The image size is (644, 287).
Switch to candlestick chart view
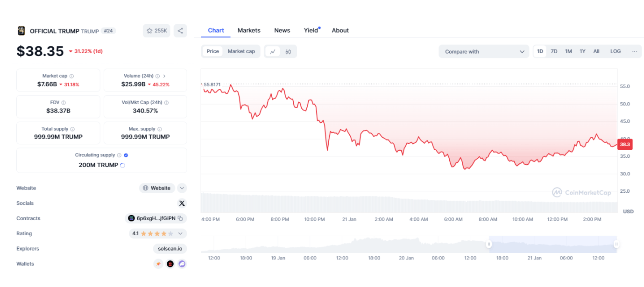tap(288, 51)
